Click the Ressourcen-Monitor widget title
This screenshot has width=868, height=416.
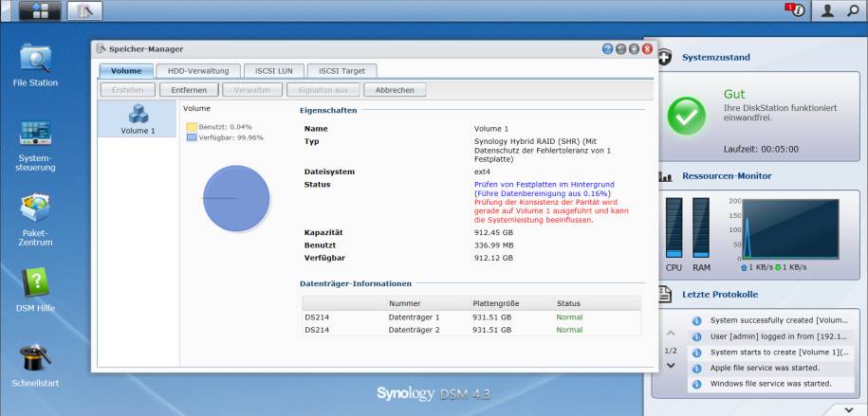point(727,176)
